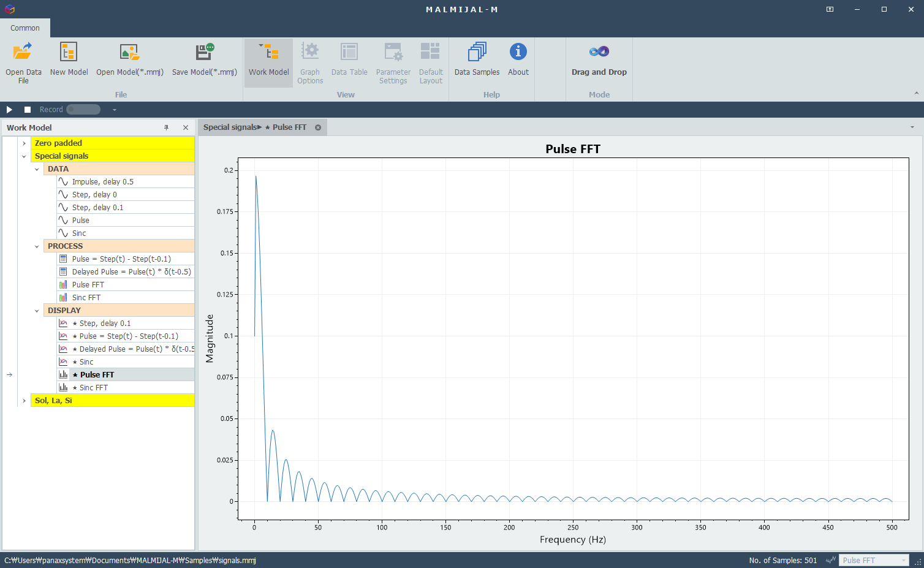Click the waveform icon in status bar

click(831, 560)
